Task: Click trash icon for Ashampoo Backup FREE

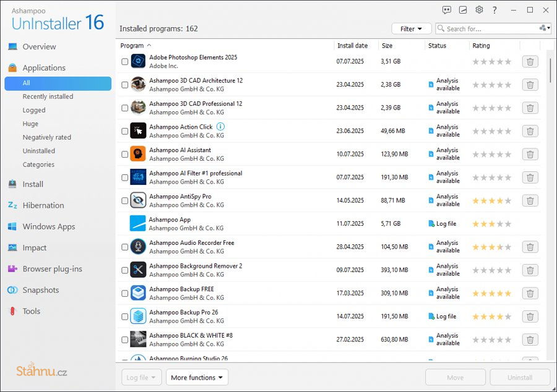Action: click(530, 293)
